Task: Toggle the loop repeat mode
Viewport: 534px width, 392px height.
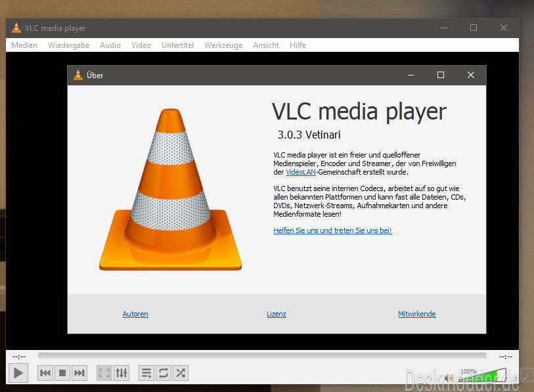Action: pos(164,373)
